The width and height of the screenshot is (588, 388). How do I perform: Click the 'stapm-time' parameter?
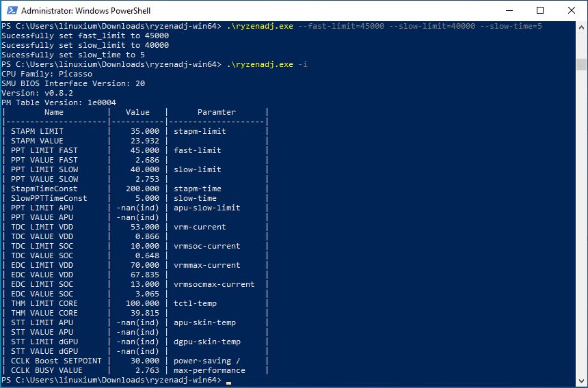(x=198, y=189)
